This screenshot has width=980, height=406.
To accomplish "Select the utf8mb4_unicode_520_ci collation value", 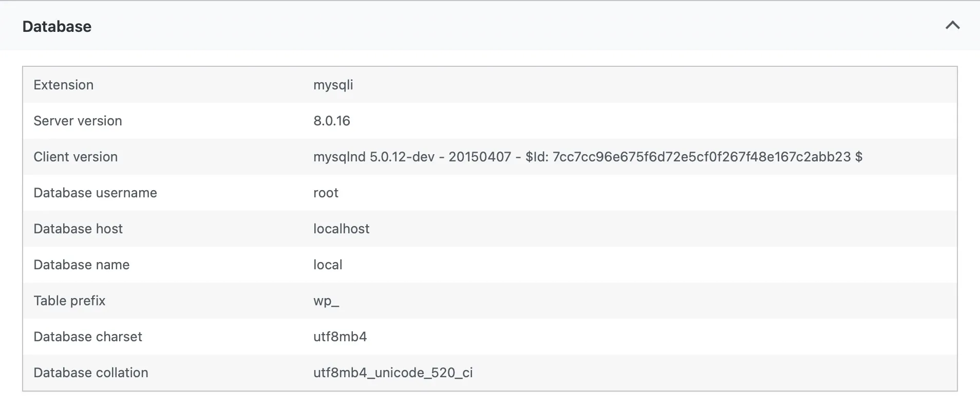I will (x=393, y=373).
